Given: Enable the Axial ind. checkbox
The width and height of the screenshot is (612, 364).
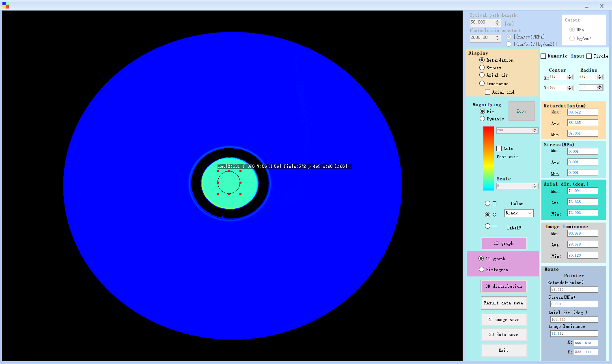Looking at the screenshot, I should click(x=488, y=92).
